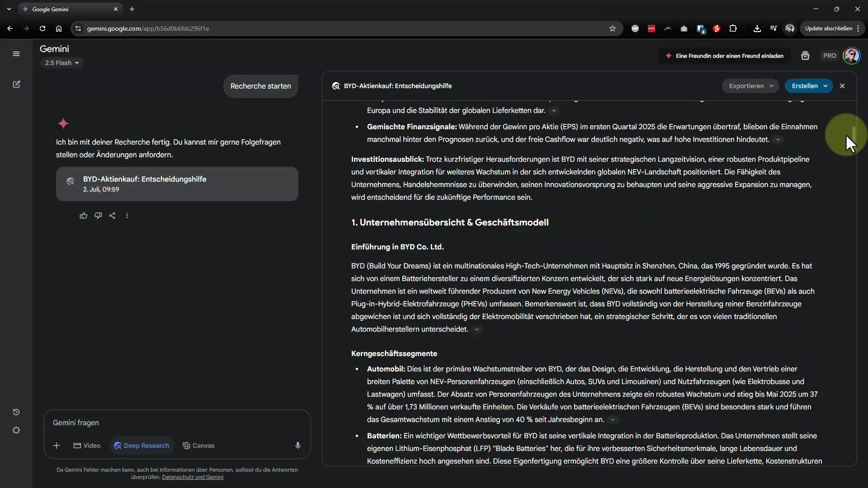
Task: Open BYD-Aktienkauf: Entscheidungshilfe report card
Action: coord(177,184)
